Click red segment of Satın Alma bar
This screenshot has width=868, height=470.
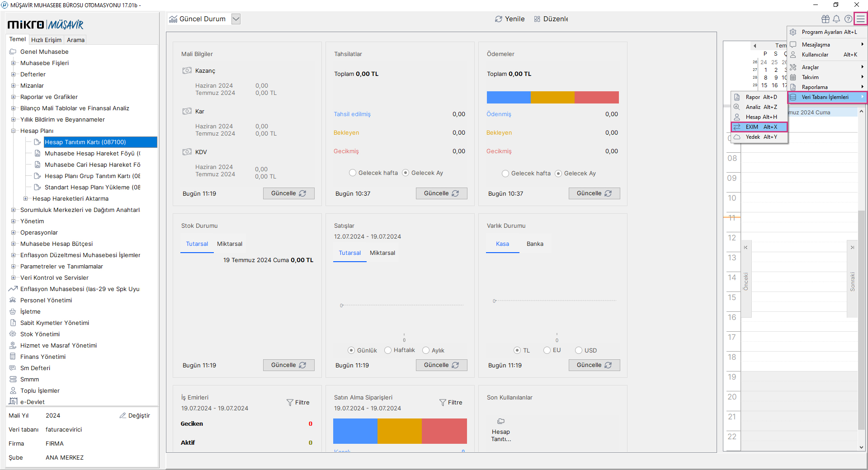444,431
